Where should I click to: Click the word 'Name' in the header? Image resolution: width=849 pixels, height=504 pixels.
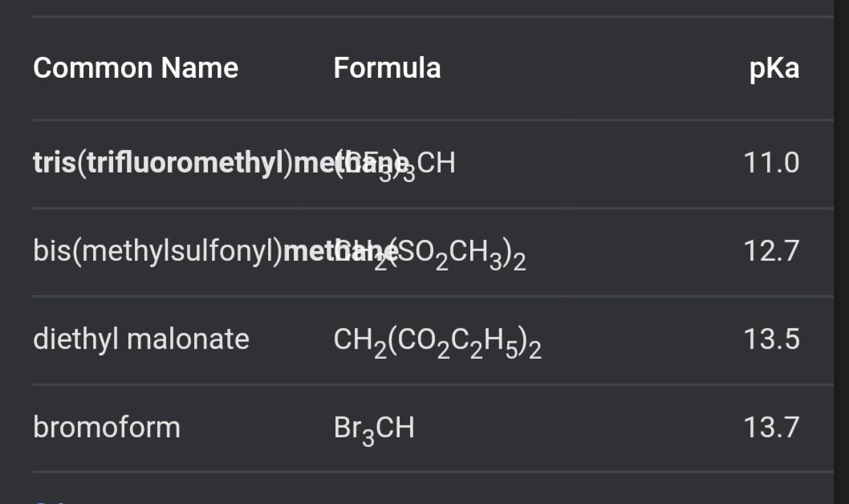(199, 68)
